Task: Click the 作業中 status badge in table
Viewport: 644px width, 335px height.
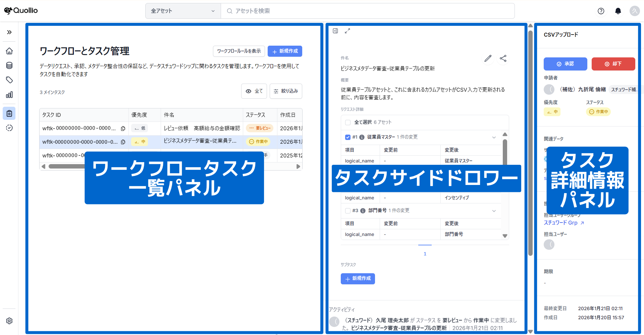Action: coord(258,142)
